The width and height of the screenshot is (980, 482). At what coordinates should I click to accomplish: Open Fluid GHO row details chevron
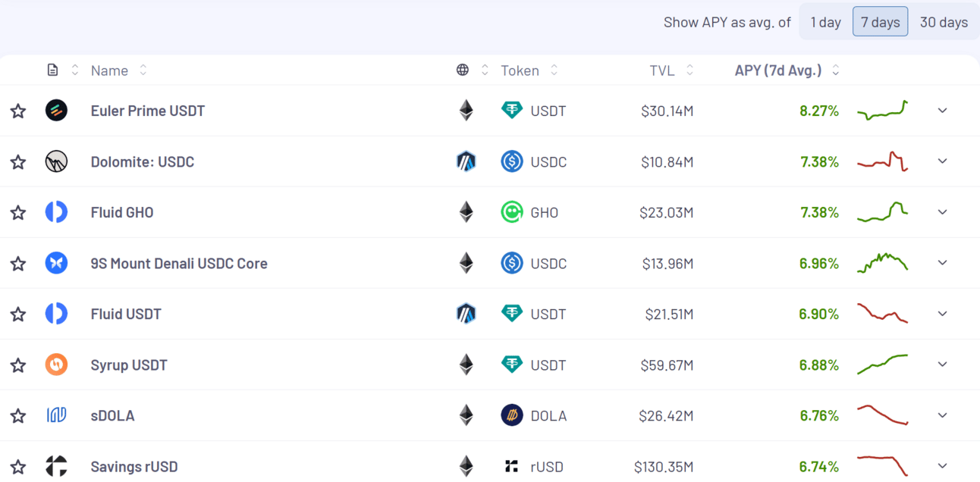[x=942, y=212]
